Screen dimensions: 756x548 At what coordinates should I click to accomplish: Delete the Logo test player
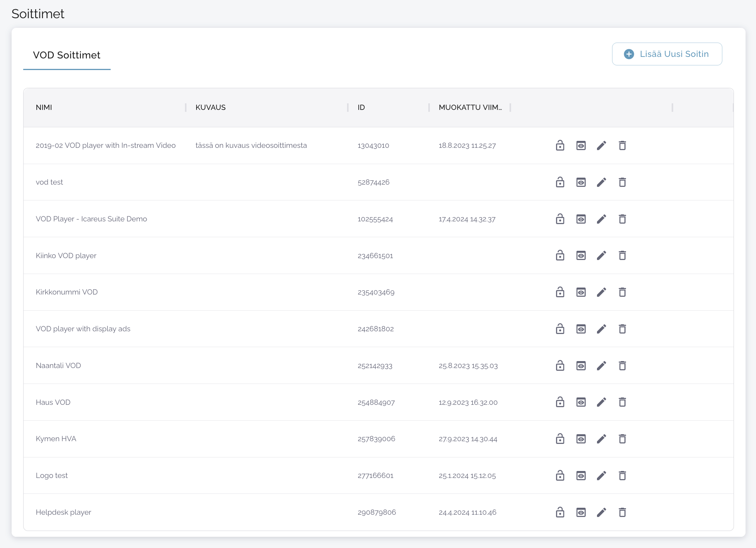click(x=622, y=476)
